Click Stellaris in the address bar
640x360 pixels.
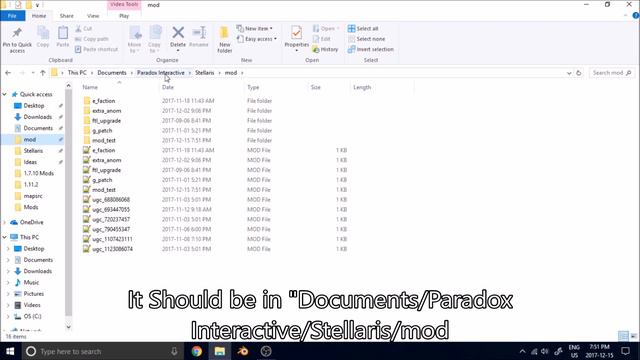tap(204, 73)
